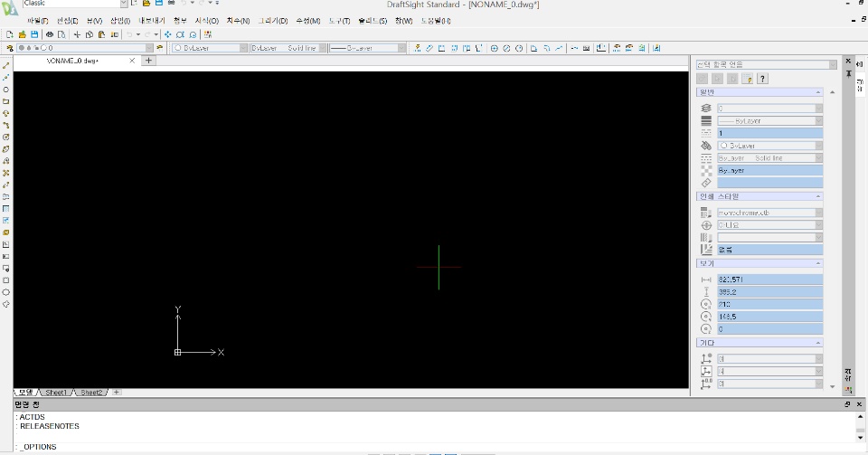Click title bar quick access Save icon
868x455 pixels.
pyautogui.click(x=159, y=4)
